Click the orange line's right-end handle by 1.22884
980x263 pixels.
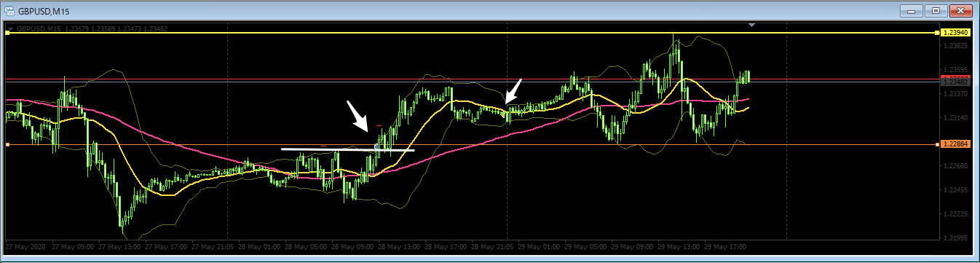(x=937, y=145)
